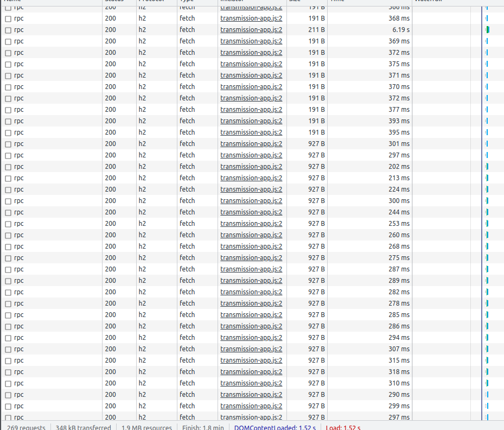Open transmission-app.js:2 initiator in the last row
Viewport: 504px width, 430px height.
tap(251, 417)
